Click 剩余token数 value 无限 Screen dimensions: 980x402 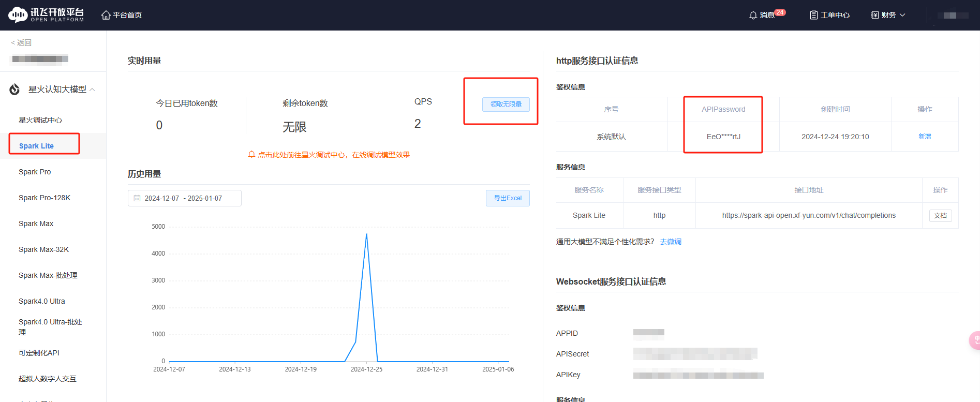[x=294, y=127]
